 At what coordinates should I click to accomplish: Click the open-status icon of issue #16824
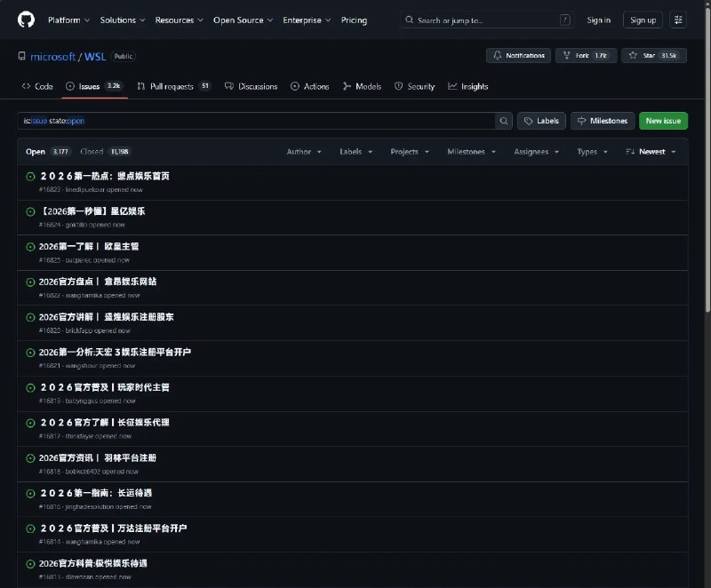point(30,211)
